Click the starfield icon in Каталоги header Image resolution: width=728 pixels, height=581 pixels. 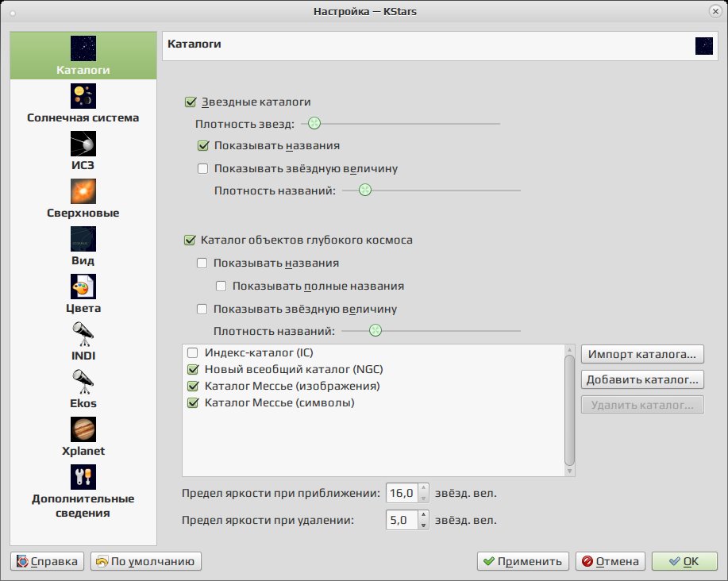704,46
